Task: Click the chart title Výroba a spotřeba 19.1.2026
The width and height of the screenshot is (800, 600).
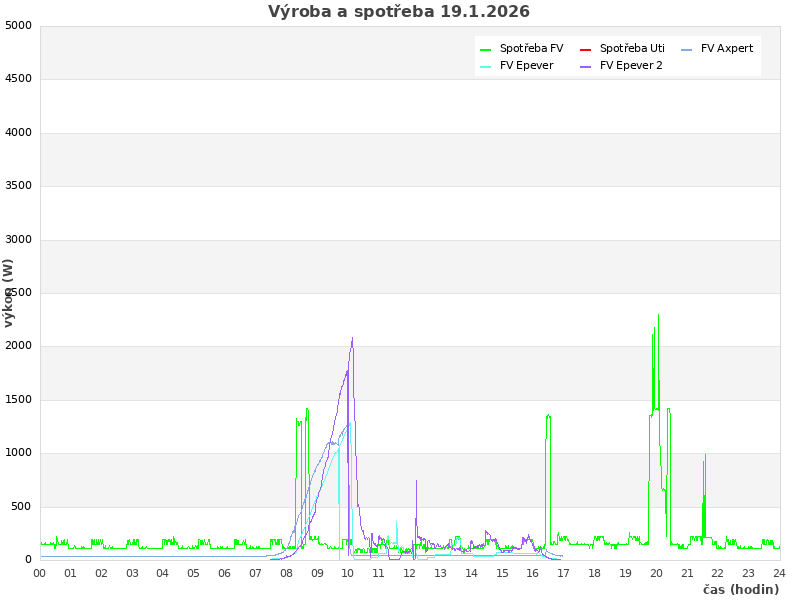Action: [x=399, y=12]
